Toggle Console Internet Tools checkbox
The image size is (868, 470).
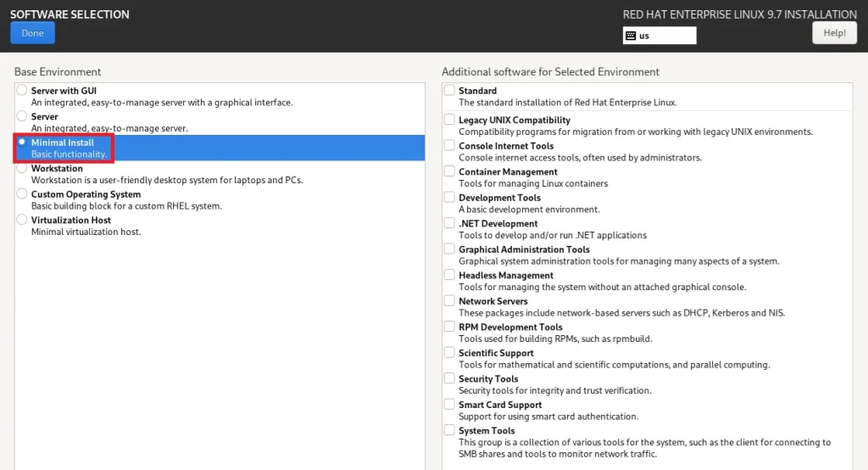click(x=449, y=146)
